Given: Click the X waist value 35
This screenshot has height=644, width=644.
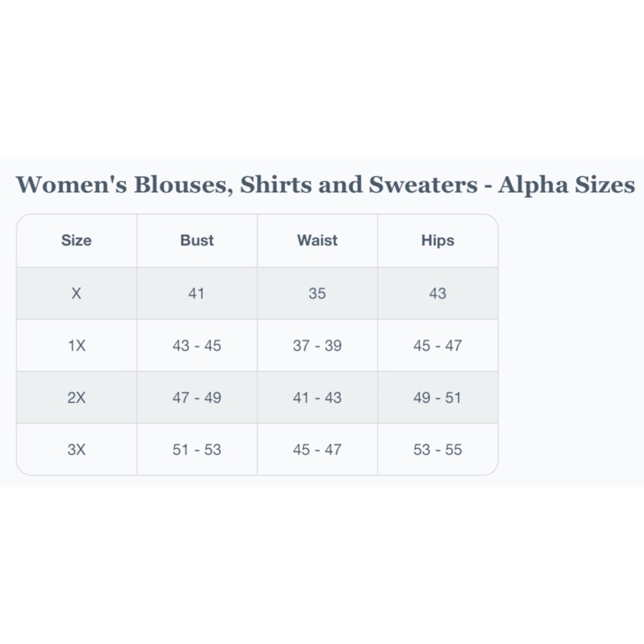Looking at the screenshot, I should tap(317, 293).
